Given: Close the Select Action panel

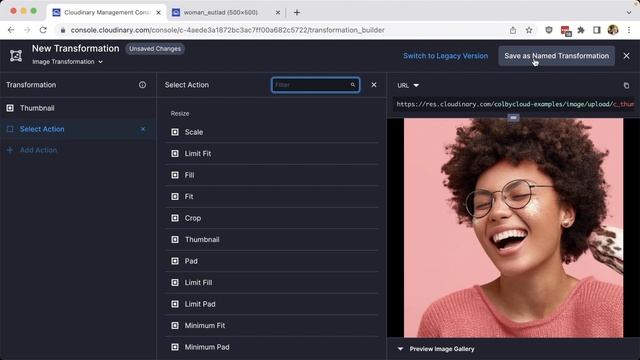Looking at the screenshot, I should point(374,85).
